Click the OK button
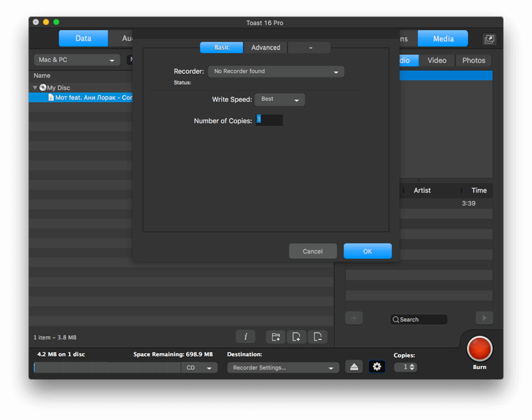This screenshot has height=420, width=532. pyautogui.click(x=368, y=251)
